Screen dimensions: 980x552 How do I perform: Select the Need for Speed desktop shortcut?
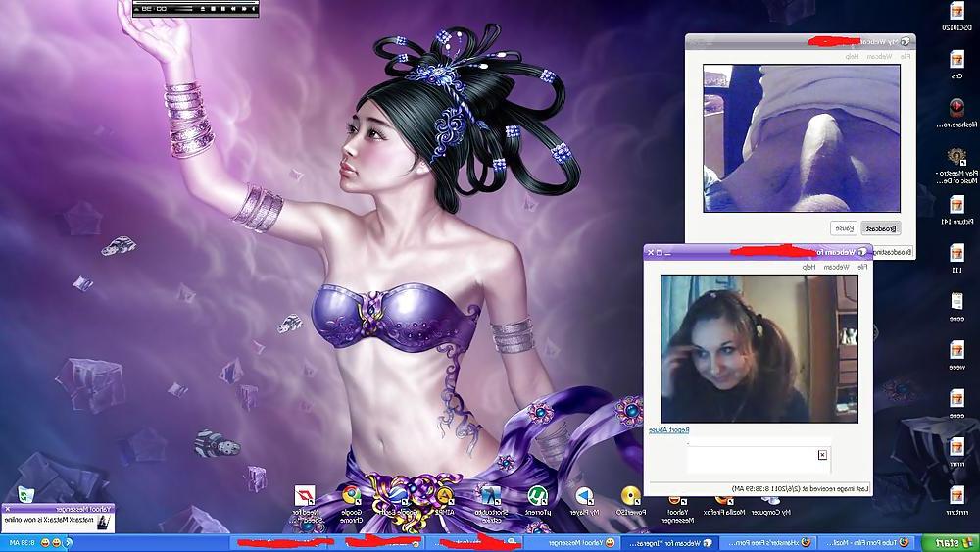305,505
